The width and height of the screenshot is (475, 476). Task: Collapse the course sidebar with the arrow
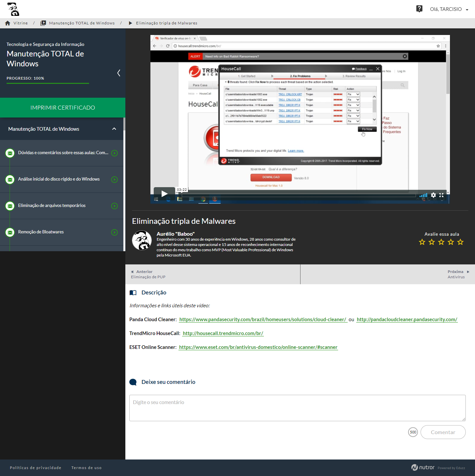(x=119, y=73)
